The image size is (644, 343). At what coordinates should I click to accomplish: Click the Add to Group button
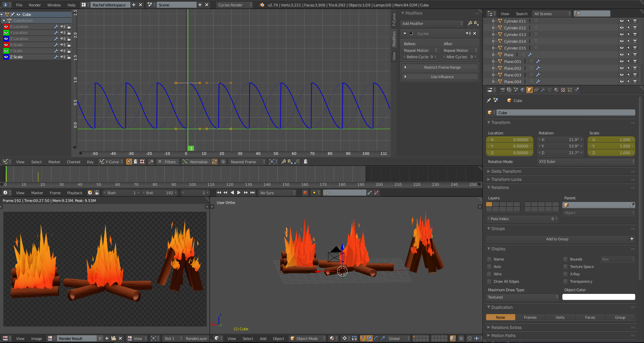point(557,239)
